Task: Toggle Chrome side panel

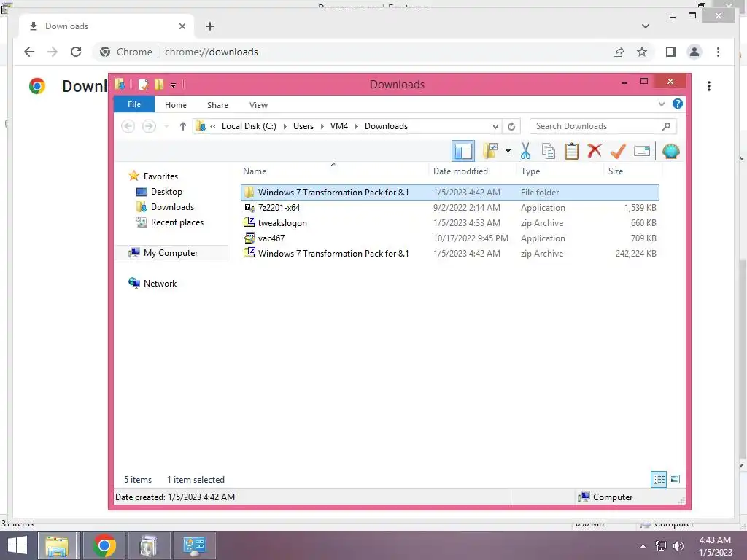Action: pos(671,52)
